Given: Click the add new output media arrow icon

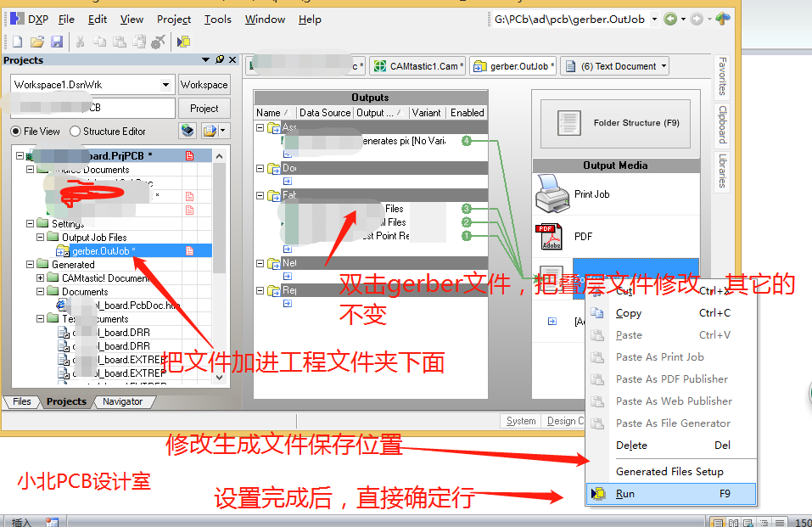Looking at the screenshot, I should click(552, 322).
